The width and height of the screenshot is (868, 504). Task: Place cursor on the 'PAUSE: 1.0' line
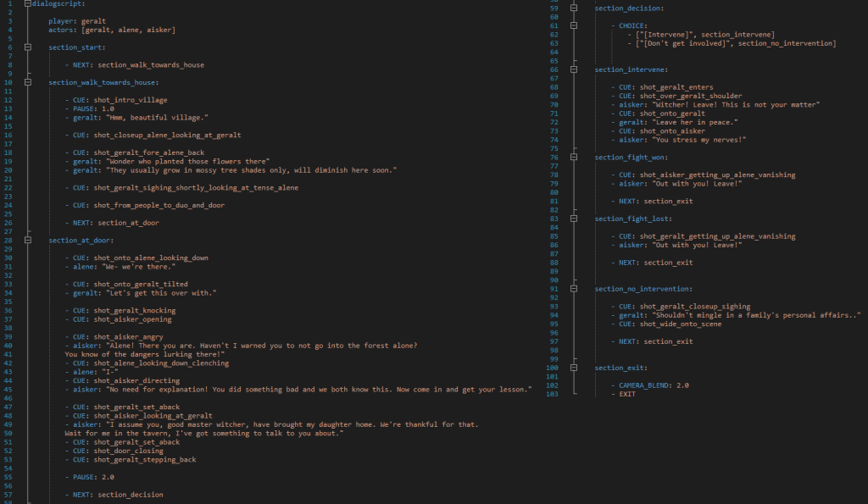(93, 108)
